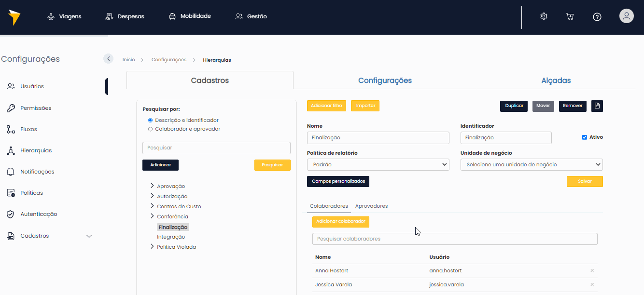Collapse the sidebar with the arrow button

[x=108, y=59]
